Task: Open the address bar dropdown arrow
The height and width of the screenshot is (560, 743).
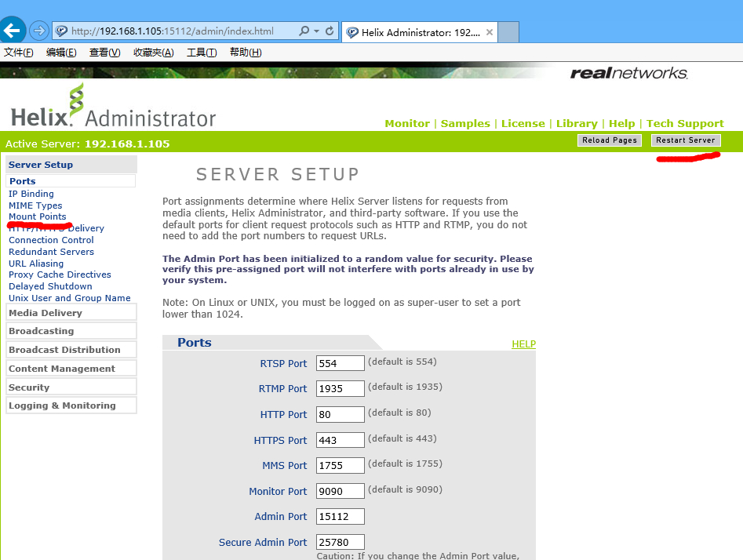Action: click(x=316, y=31)
